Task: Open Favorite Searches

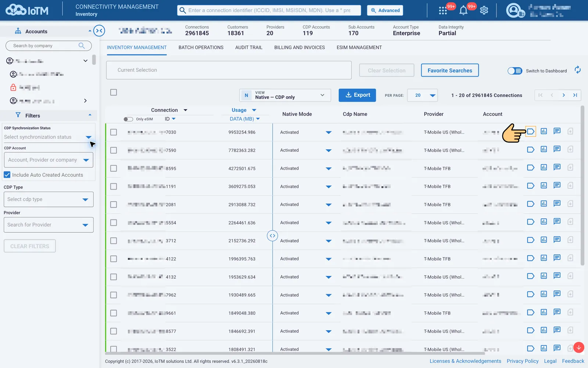Action: [450, 70]
